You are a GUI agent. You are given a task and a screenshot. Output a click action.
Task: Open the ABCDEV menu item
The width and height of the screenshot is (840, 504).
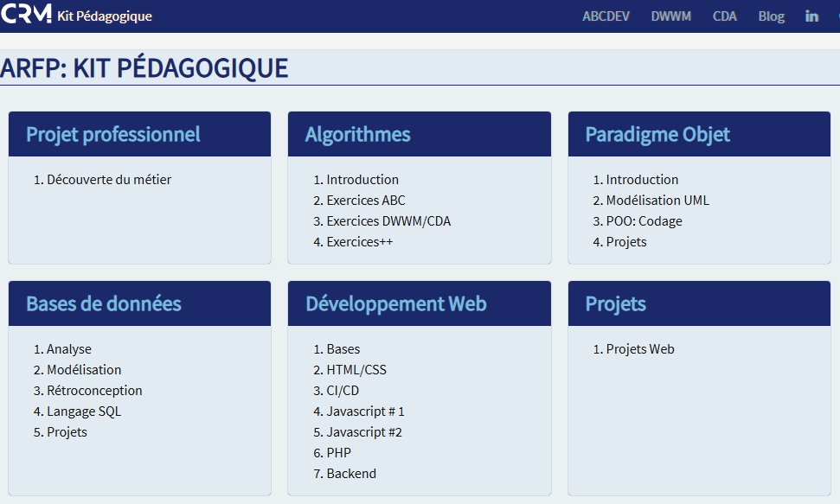point(606,15)
